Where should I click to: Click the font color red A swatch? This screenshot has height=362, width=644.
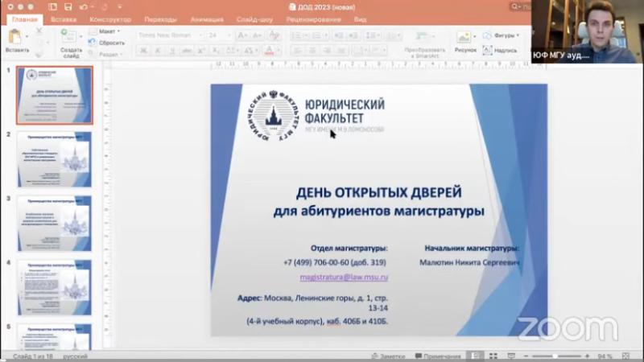coord(269,51)
